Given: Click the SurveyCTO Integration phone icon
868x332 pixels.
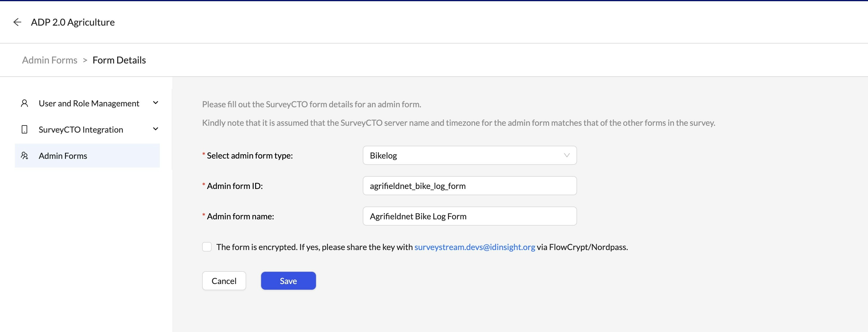Looking at the screenshot, I should pos(24,129).
